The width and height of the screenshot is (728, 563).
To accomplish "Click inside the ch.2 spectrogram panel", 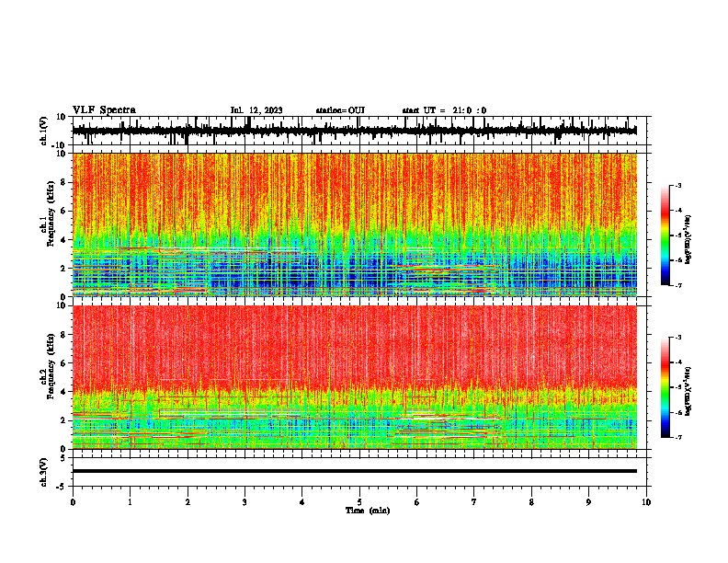I will (x=355, y=377).
